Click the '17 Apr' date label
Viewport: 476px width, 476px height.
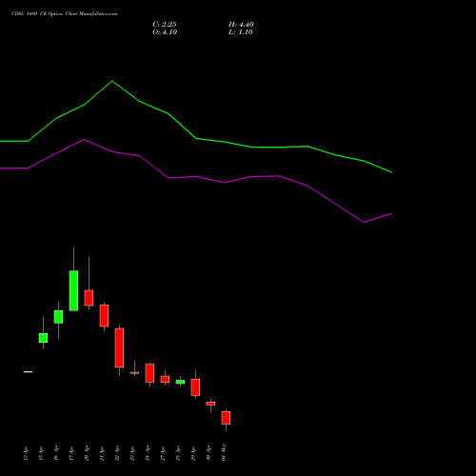pyautogui.click(x=71, y=453)
